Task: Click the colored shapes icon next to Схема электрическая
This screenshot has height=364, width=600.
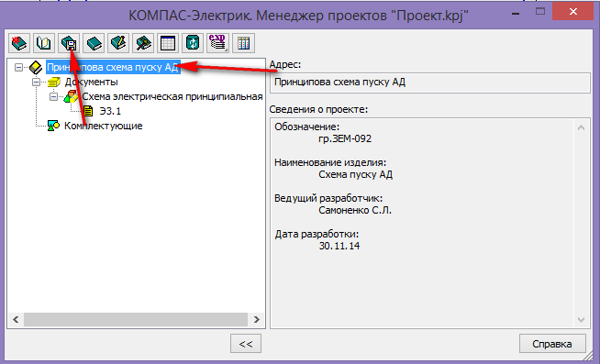Action: coord(72,96)
